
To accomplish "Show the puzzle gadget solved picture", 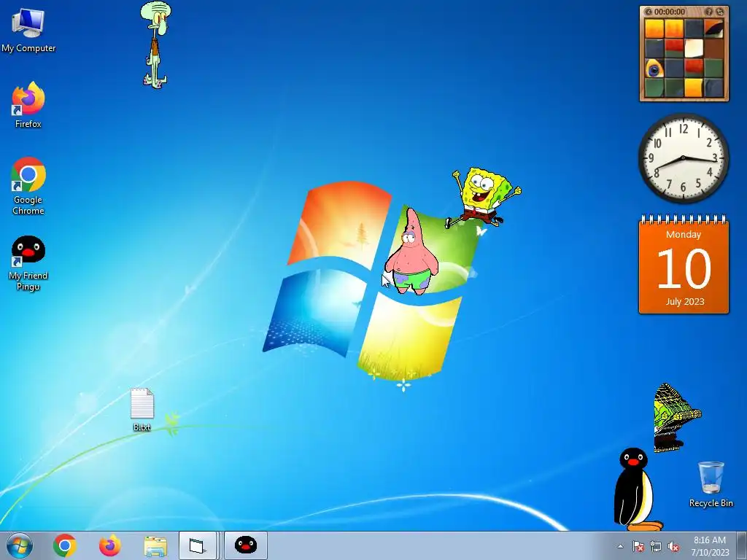I will [x=709, y=12].
